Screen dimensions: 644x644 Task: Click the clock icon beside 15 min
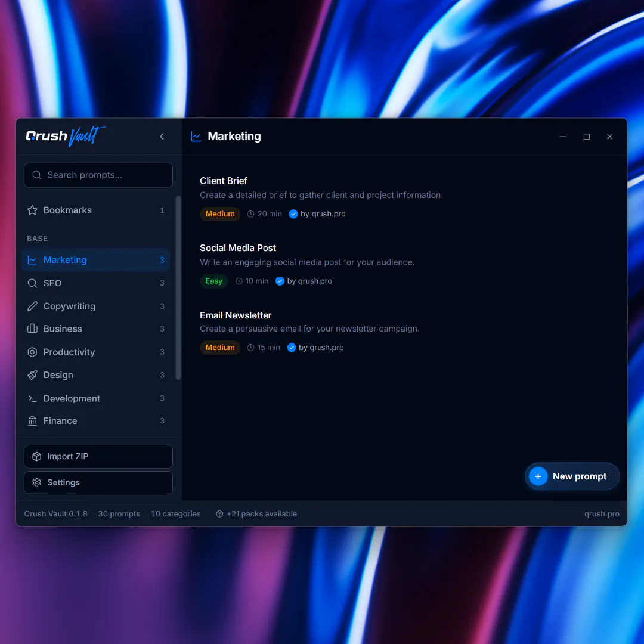(250, 348)
